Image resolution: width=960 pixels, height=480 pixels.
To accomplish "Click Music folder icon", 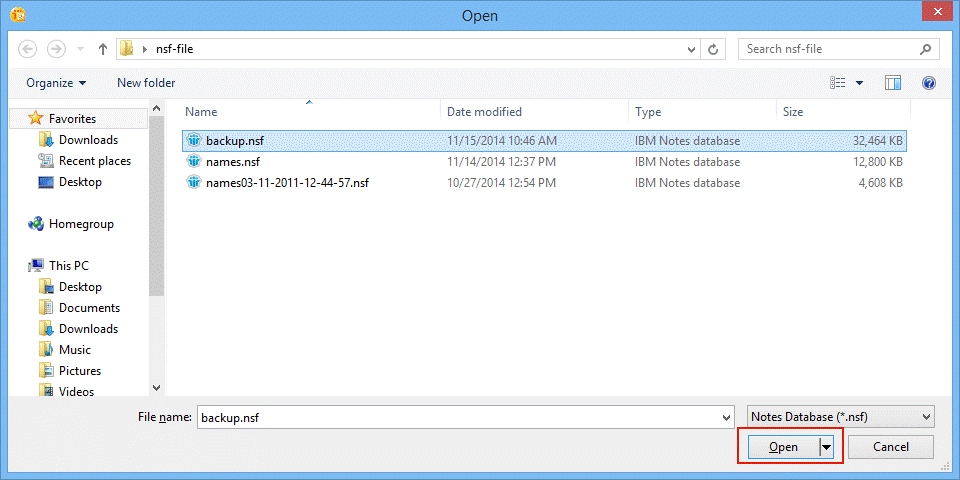I will point(46,350).
